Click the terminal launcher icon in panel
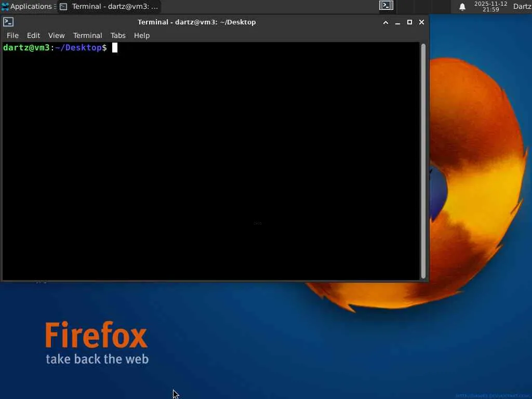Viewport: 532px width, 399px height. [x=386, y=5]
